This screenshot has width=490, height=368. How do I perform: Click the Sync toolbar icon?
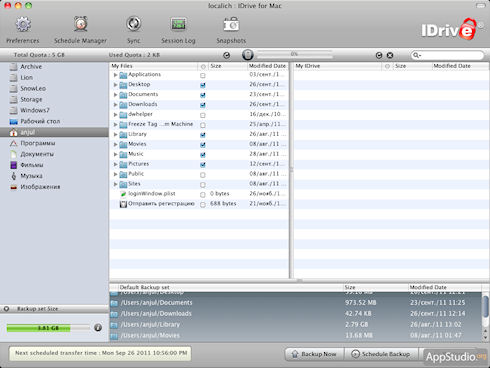coord(134,24)
